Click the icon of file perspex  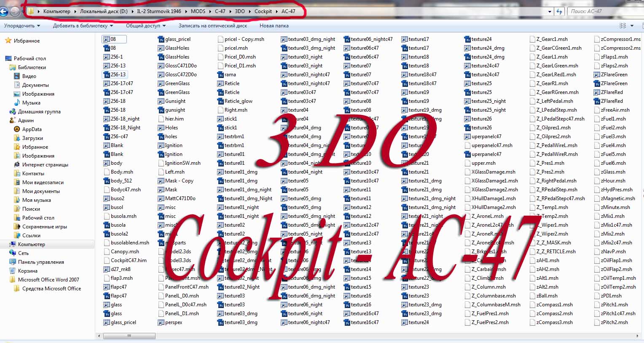tap(161, 322)
